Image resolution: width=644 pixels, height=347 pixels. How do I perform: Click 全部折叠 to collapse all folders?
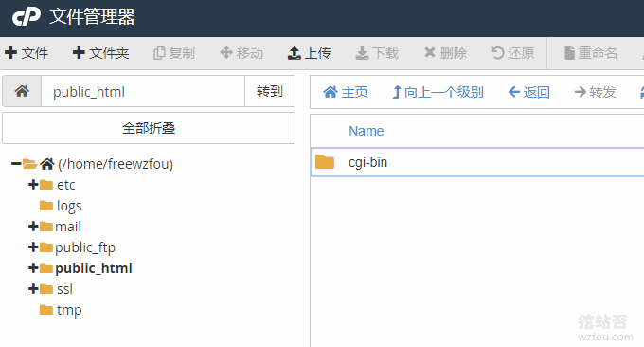[149, 128]
